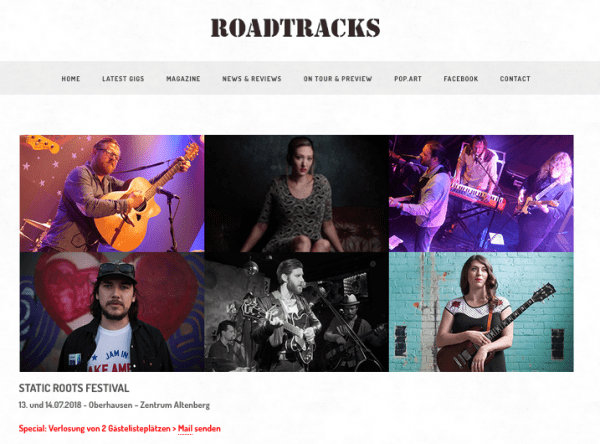Select NEWS & REVIEWS in navigation
The height and width of the screenshot is (444, 600).
point(252,78)
